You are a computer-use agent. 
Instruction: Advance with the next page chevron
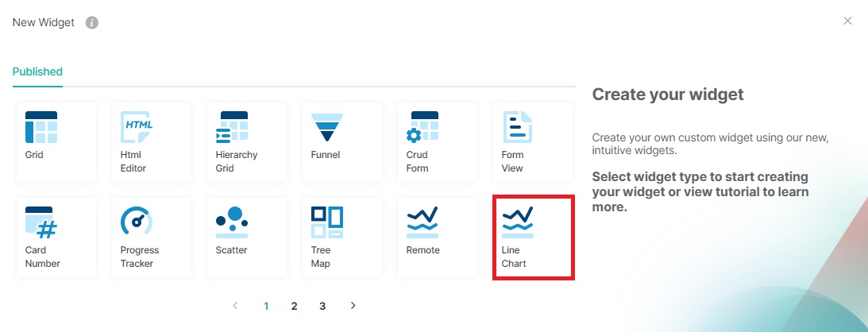pos(353,306)
